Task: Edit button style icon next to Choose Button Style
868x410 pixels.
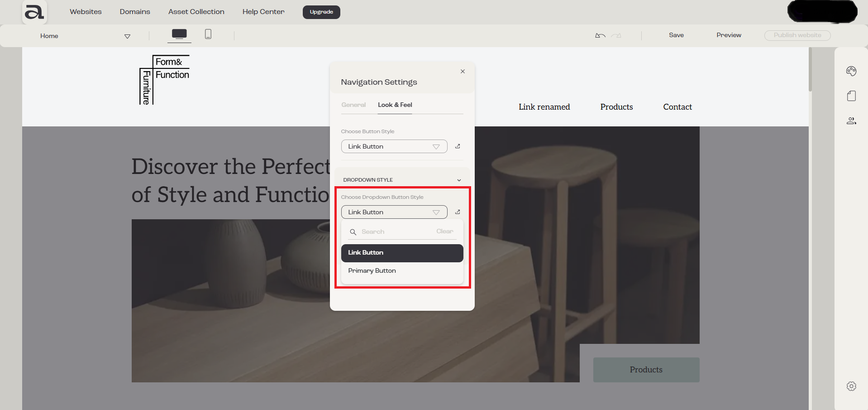Action: coord(458,146)
